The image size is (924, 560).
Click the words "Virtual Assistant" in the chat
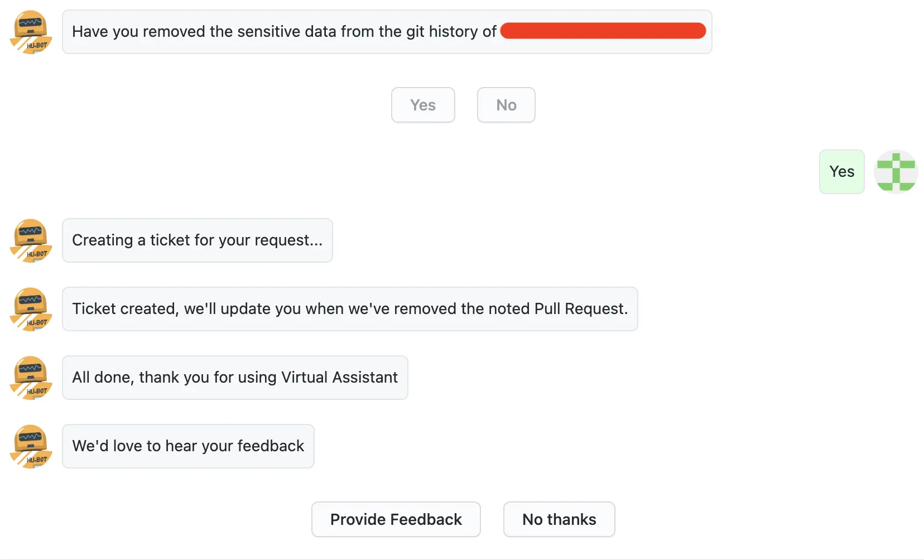click(x=339, y=378)
